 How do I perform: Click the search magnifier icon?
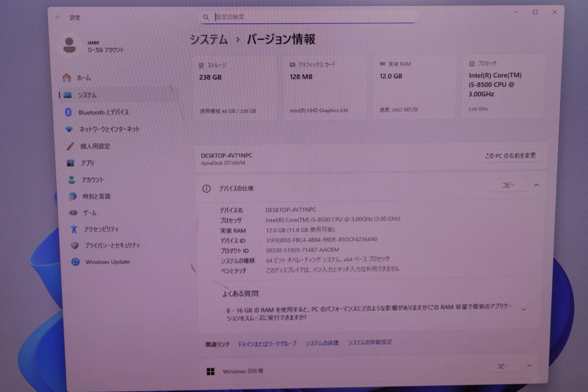click(x=206, y=17)
